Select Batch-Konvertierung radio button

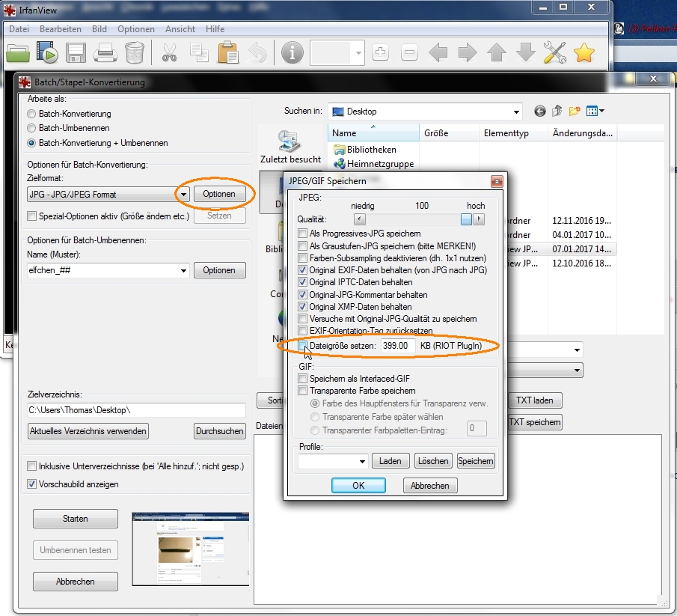[x=31, y=114]
